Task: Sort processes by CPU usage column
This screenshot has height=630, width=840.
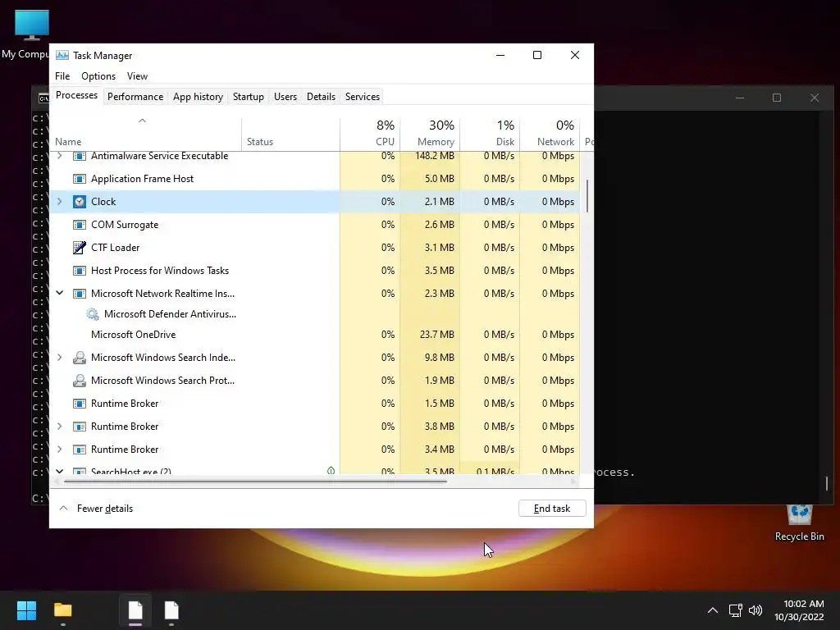Action: (x=370, y=135)
